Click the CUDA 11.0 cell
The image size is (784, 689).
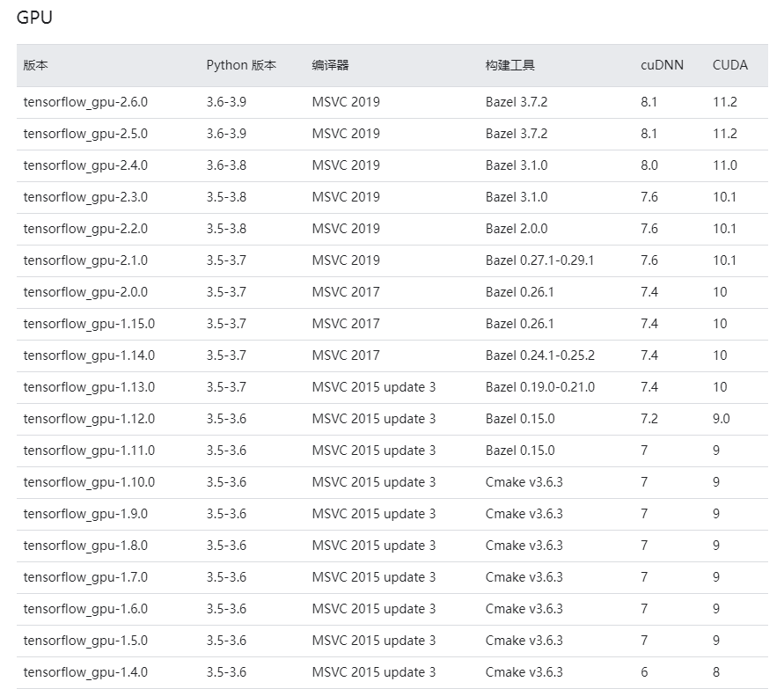(x=725, y=165)
